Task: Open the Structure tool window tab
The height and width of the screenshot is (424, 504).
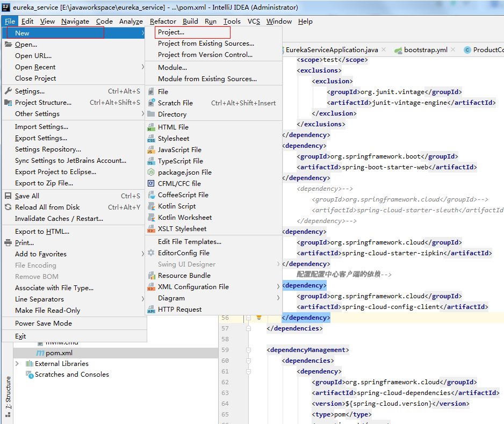Action: click(8, 397)
